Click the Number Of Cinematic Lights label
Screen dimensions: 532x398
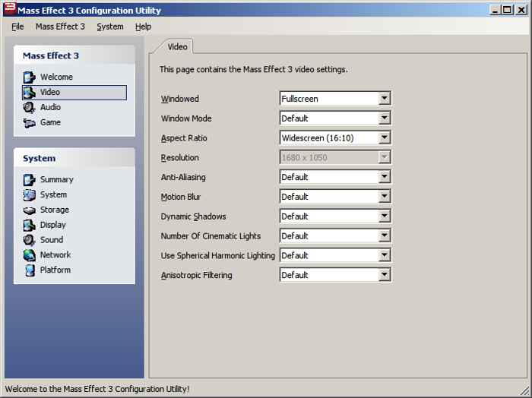pyautogui.click(x=211, y=236)
